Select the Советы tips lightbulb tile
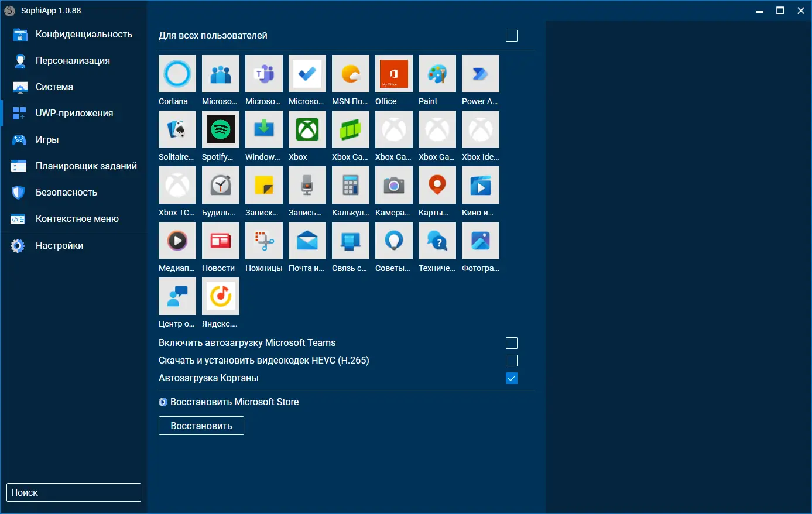Viewport: 812px width, 514px height. (x=394, y=241)
